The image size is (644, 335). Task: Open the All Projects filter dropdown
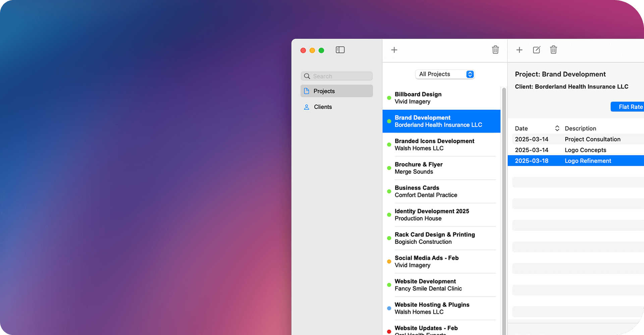coord(445,74)
